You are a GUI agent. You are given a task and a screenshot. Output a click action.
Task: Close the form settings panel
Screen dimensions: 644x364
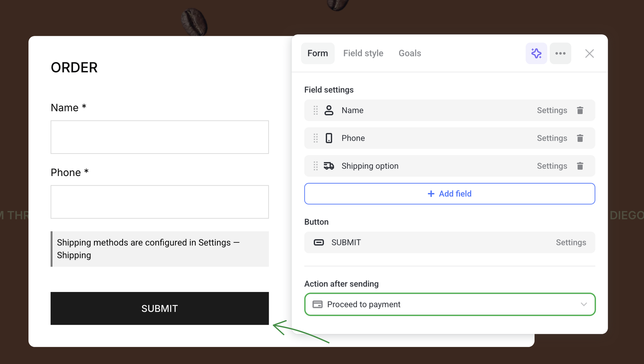pos(589,53)
